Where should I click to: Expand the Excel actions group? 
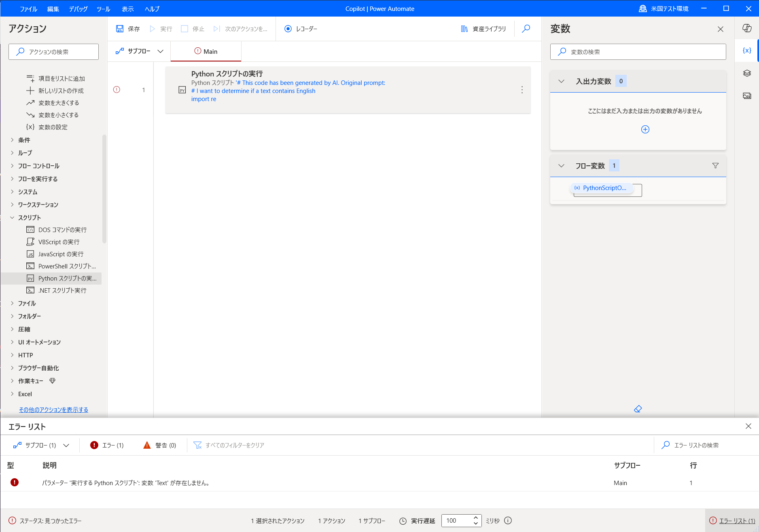click(25, 394)
